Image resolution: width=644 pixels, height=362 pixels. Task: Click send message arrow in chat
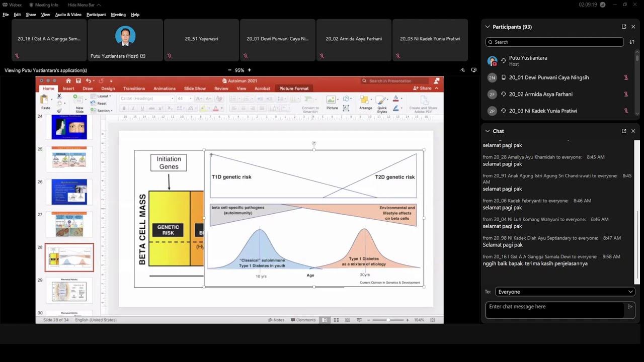coord(630,307)
